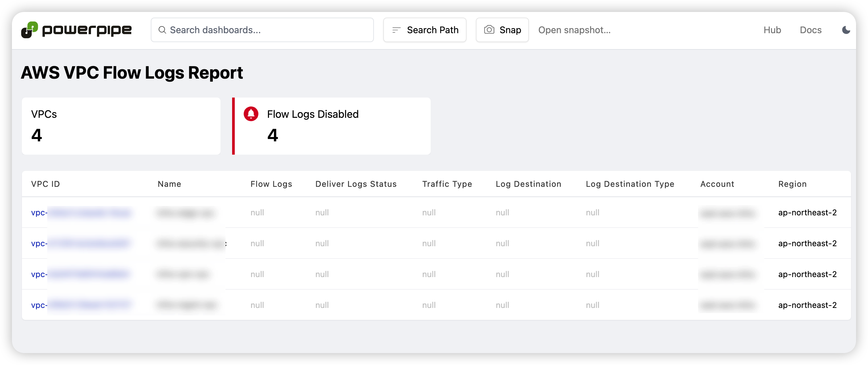868x365 pixels.
Task: Click the Snap camera icon
Action: tap(489, 30)
